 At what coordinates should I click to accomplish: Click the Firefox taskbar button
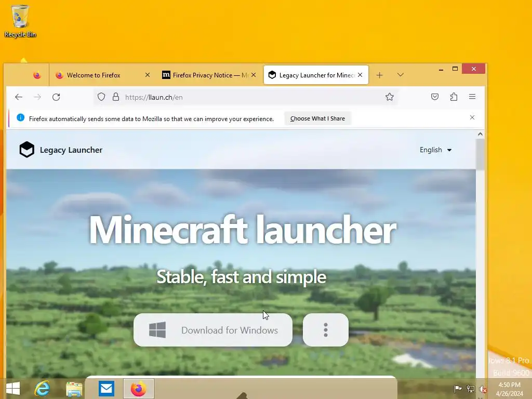click(x=138, y=389)
